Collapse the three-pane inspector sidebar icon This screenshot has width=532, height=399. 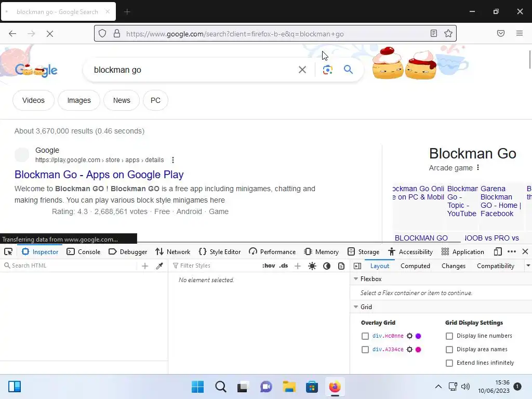[357, 266]
